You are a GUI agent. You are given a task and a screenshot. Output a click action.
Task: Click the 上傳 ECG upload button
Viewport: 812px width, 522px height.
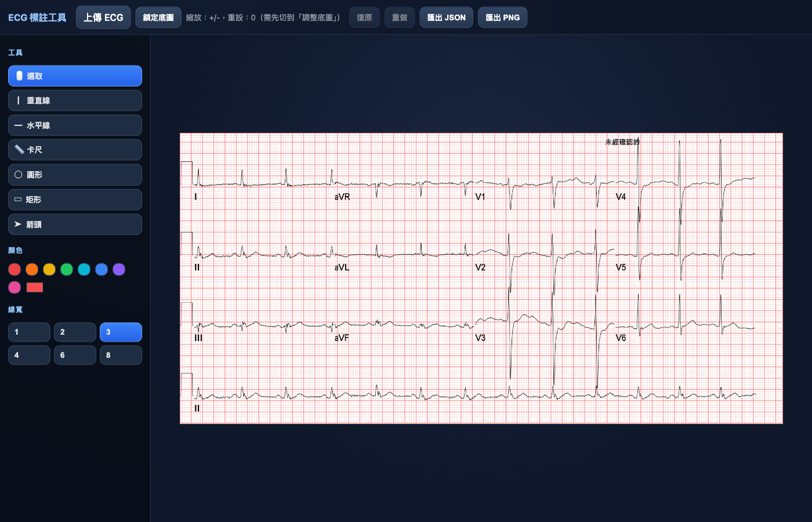tap(103, 17)
